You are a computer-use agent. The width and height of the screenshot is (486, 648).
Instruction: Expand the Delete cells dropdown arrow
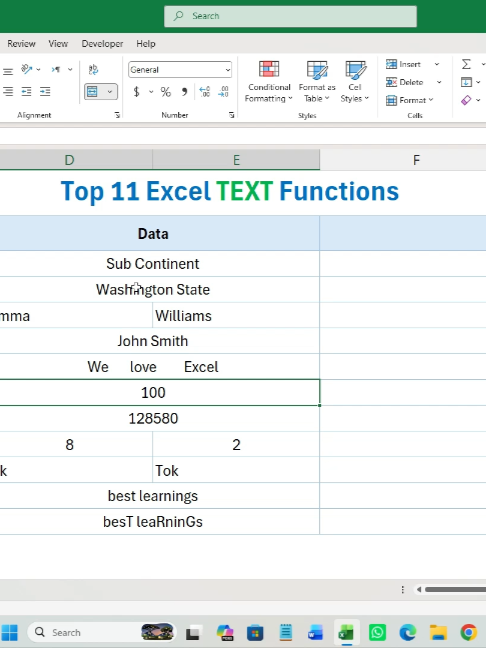click(439, 82)
